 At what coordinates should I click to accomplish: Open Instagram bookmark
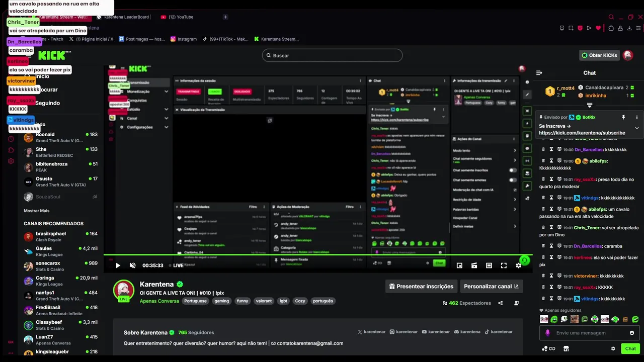[x=184, y=39]
